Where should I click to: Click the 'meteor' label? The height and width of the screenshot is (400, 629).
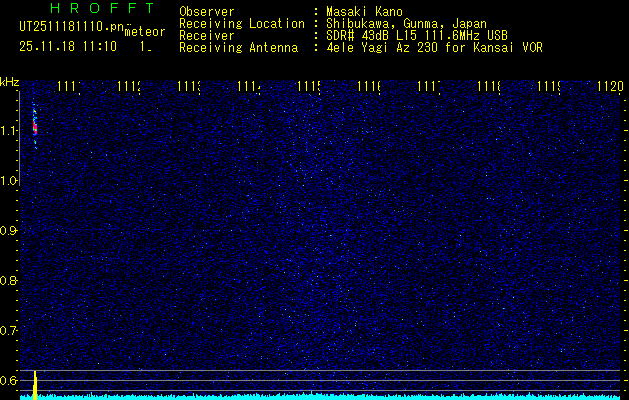click(145, 32)
